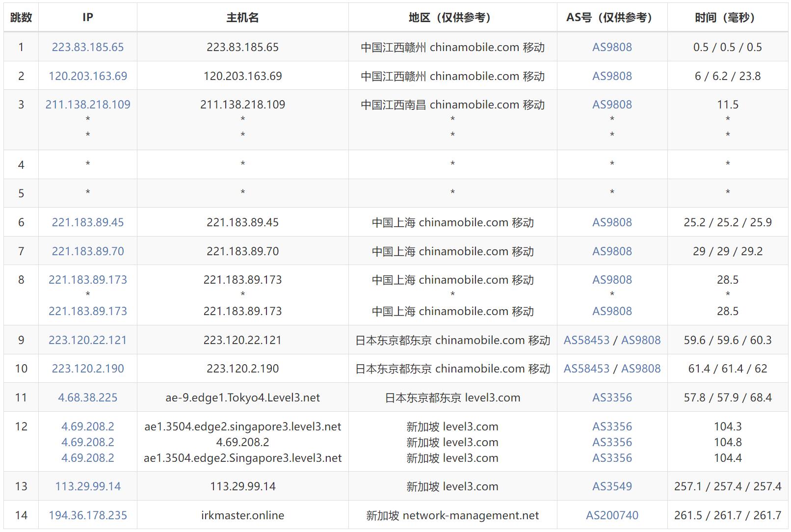
Task: Click AS9808 link in hop 1 row
Action: click(612, 47)
